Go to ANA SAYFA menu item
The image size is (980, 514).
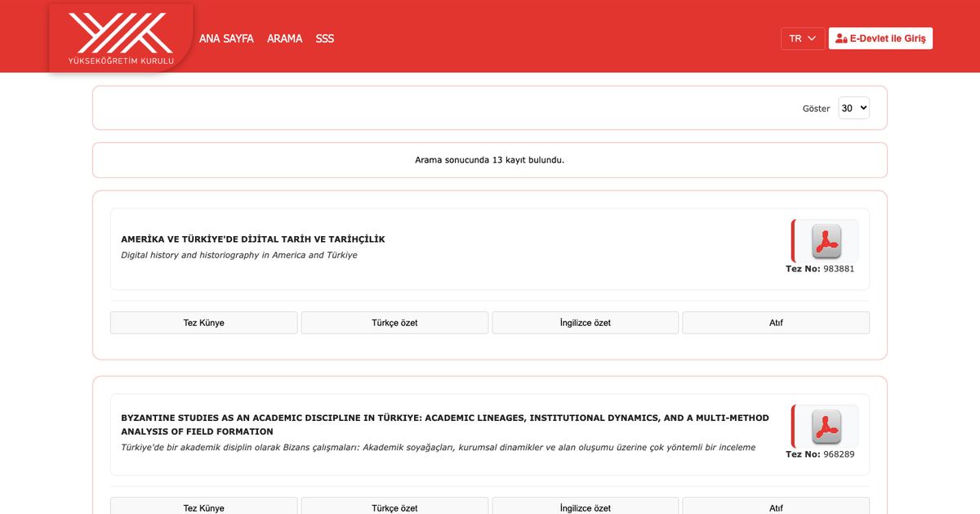226,38
